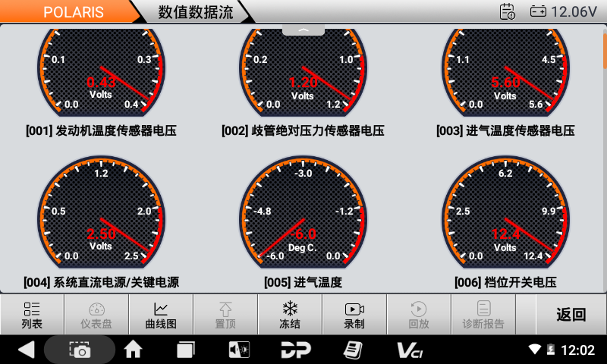The width and height of the screenshot is (607, 364).
Task: Go to the home screen icon
Action: pos(133,350)
